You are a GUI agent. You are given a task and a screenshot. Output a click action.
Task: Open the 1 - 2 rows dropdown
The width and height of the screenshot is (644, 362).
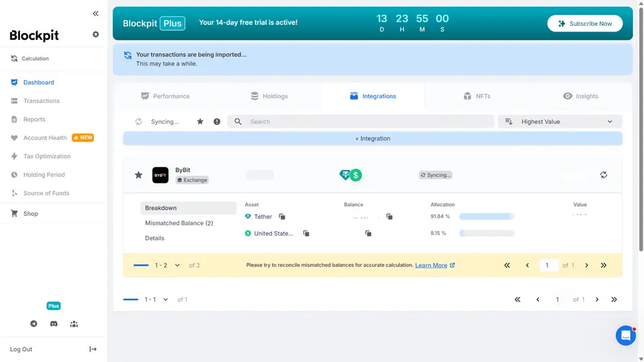pos(167,265)
